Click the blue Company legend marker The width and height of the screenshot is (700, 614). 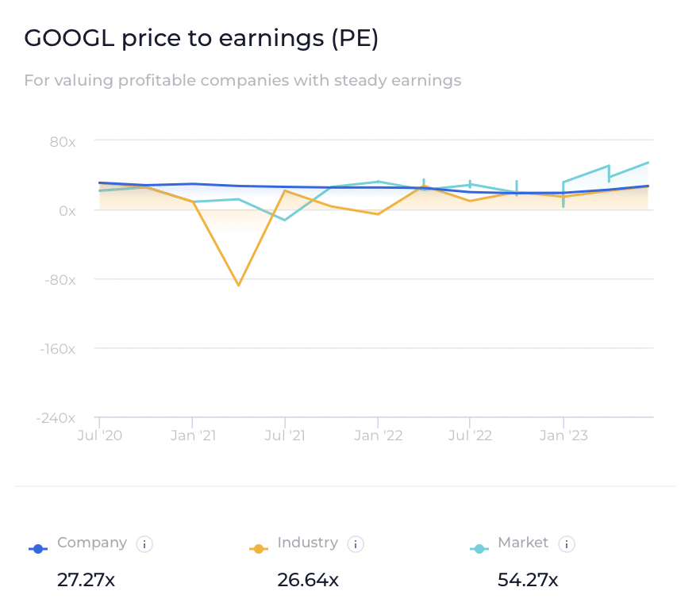[38, 548]
